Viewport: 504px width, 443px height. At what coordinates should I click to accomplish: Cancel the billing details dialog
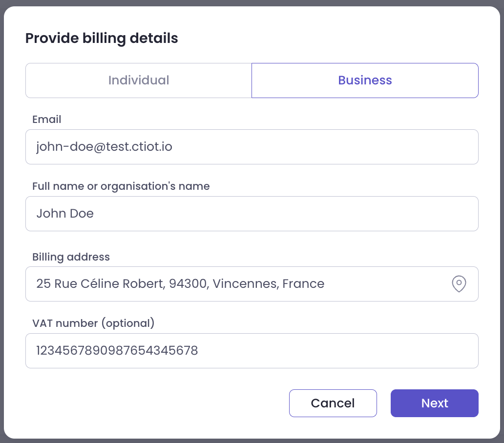(x=333, y=403)
